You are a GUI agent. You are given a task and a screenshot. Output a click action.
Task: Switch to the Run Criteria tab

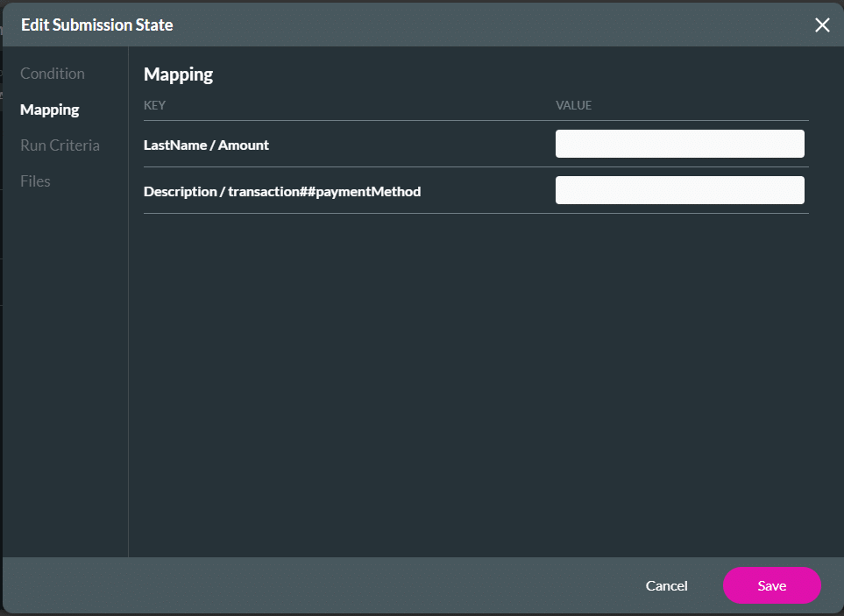click(60, 145)
